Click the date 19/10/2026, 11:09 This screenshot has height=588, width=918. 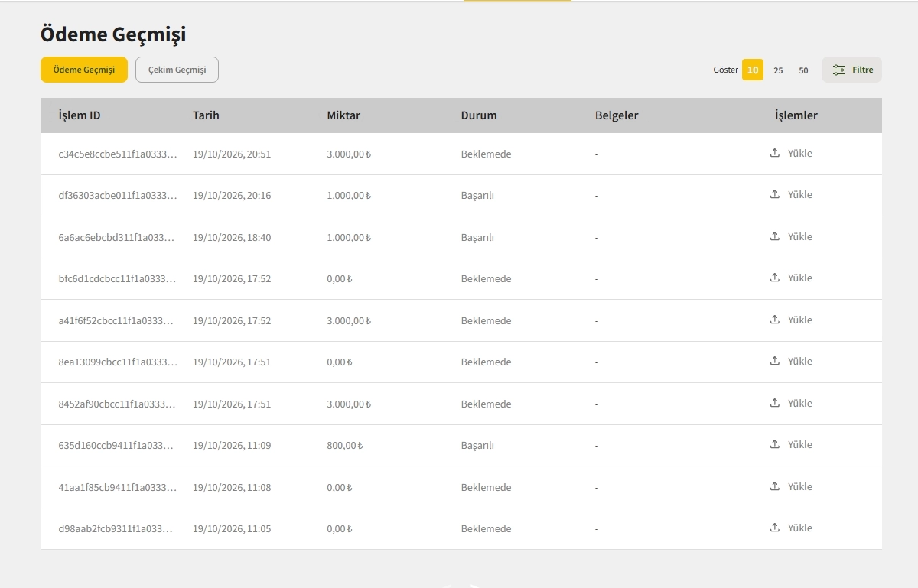click(232, 445)
